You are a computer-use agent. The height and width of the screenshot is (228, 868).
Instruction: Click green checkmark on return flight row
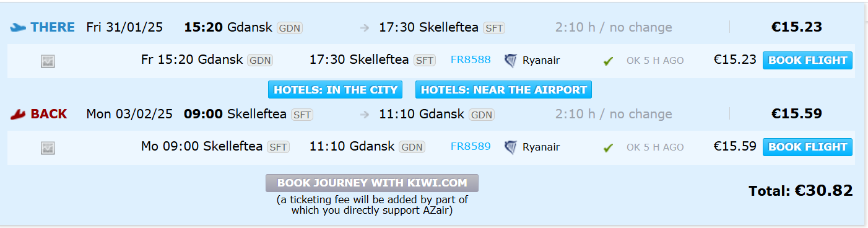608,147
